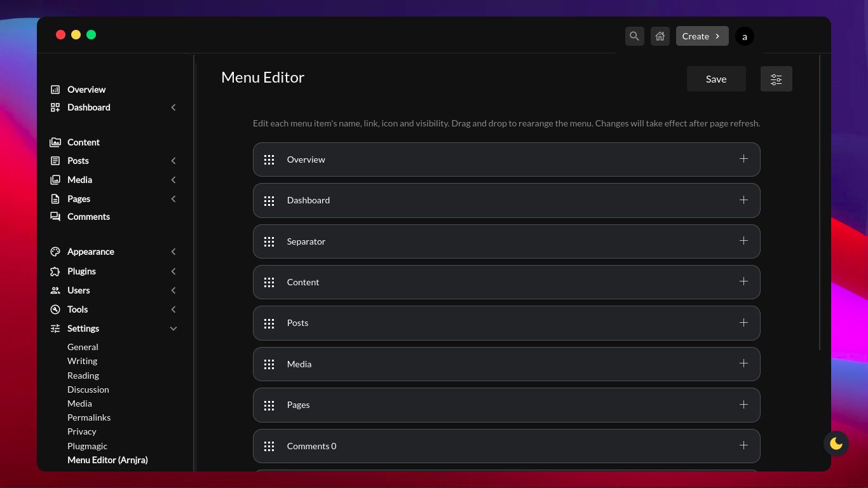868x488 pixels.
Task: Expand the Pages sidebar submenu chevron
Action: coord(173,199)
